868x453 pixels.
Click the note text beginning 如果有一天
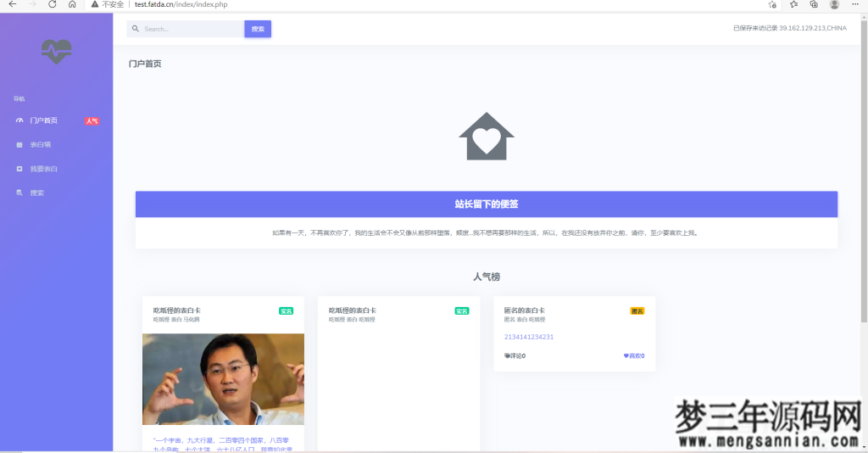click(x=486, y=233)
